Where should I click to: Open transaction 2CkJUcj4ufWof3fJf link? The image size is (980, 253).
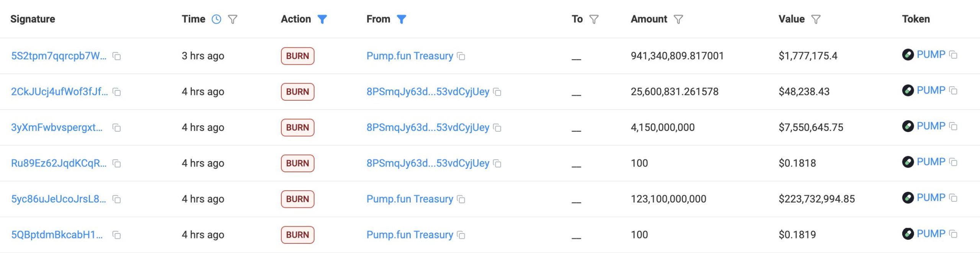coord(59,91)
